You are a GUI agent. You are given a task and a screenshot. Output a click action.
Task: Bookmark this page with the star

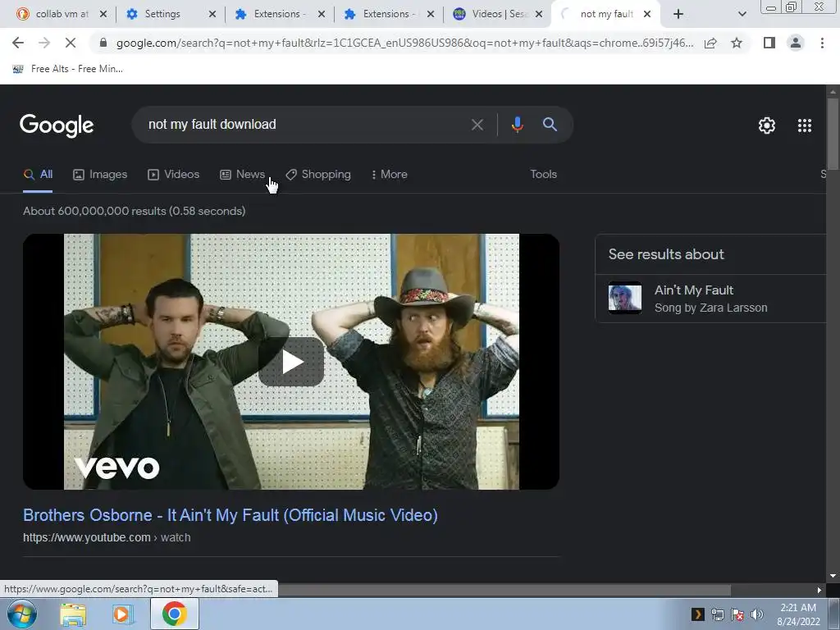point(737,43)
